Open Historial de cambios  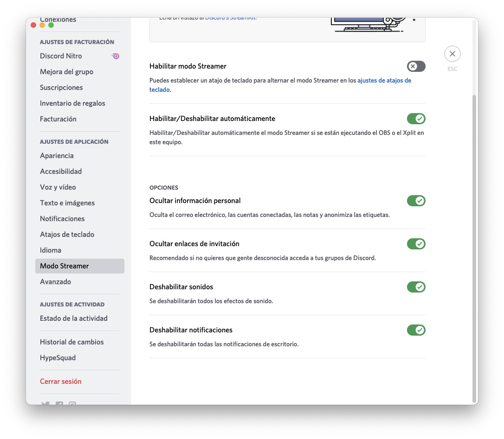[x=71, y=342]
